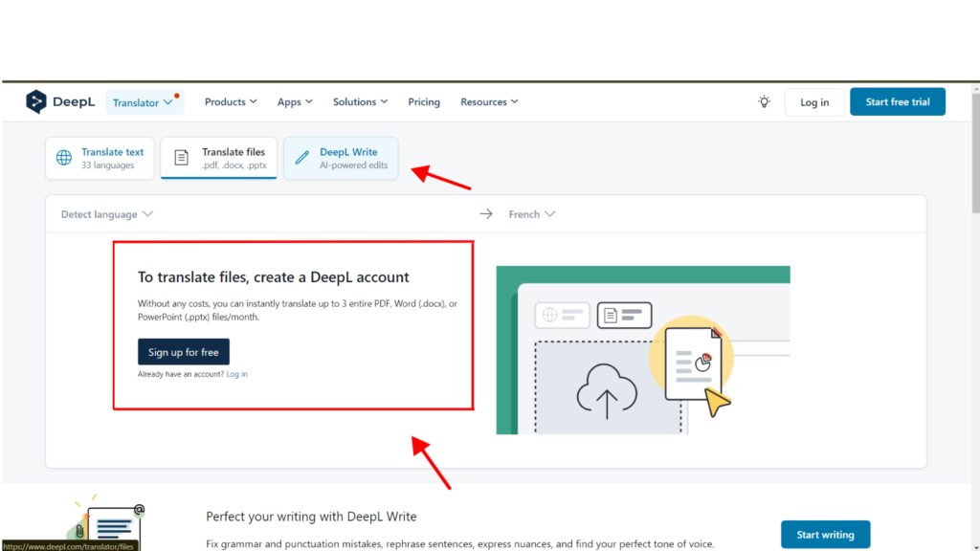Click the Sign up for free button
This screenshot has height=551, width=980.
(184, 352)
